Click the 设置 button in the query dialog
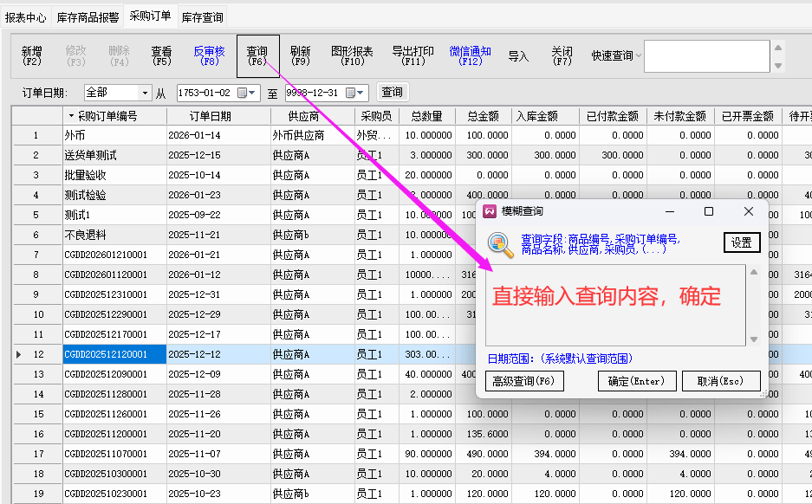The height and width of the screenshot is (504, 812). (741, 242)
